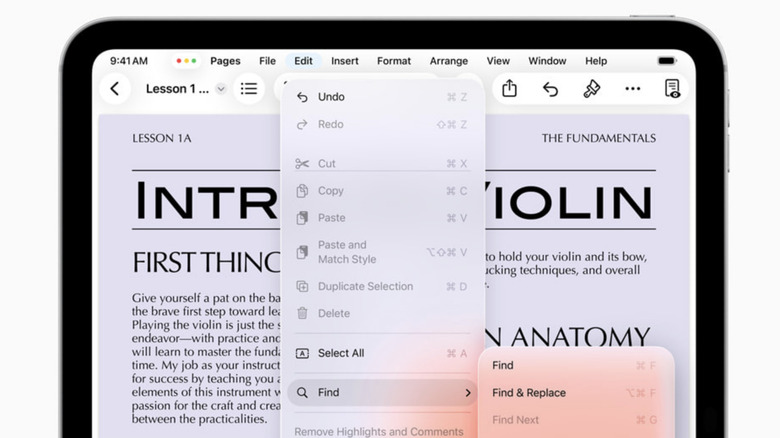Open the Format menu

(394, 61)
